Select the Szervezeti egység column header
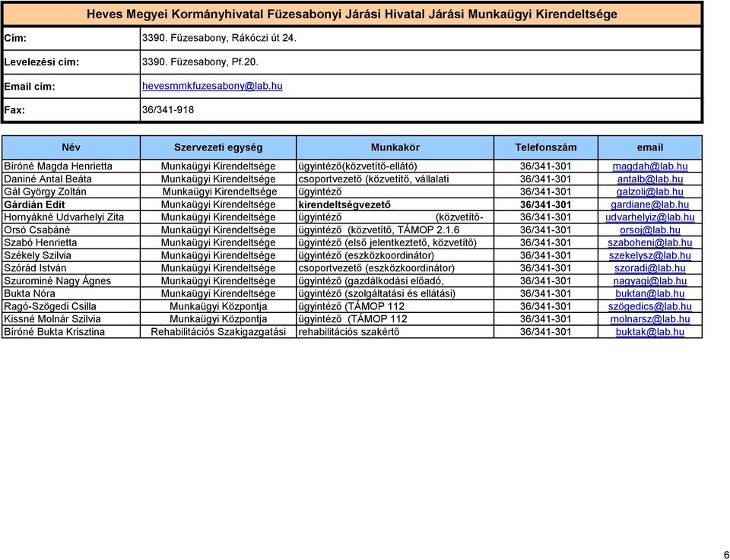 pos(218,148)
